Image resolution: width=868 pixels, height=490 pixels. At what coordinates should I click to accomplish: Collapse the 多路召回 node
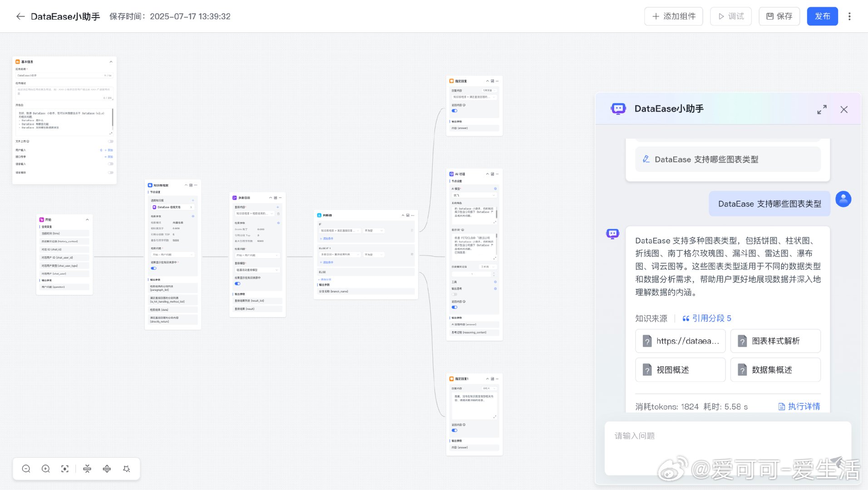click(271, 198)
